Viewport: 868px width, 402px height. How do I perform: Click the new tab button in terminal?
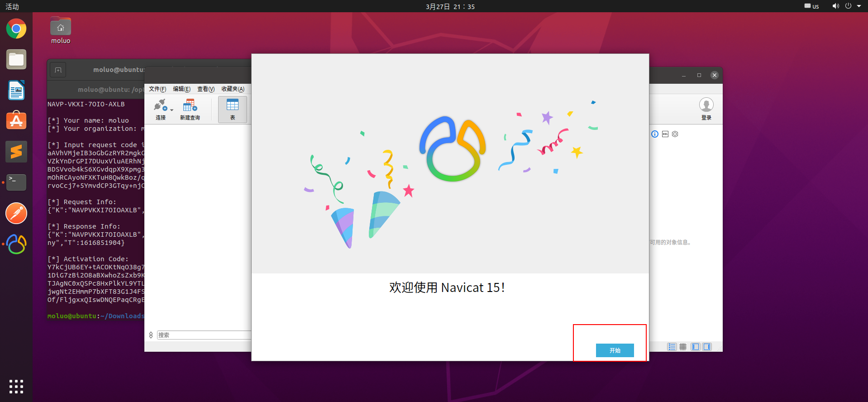[58, 70]
